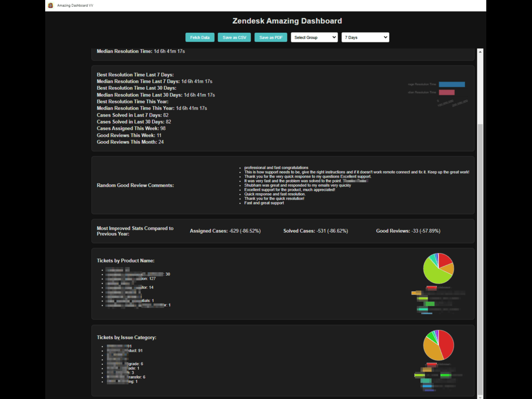
Task: Select the red Median Resolution Time bar
Action: 446,92
